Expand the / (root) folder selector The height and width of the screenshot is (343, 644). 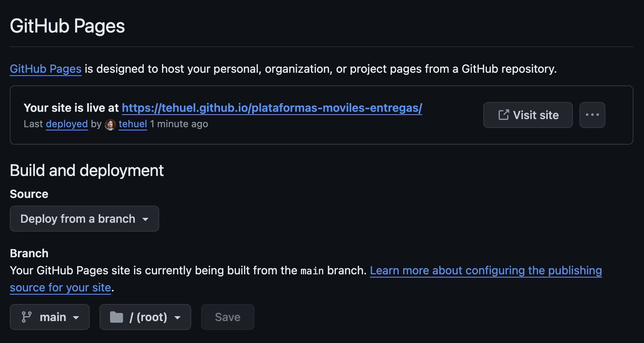click(145, 317)
